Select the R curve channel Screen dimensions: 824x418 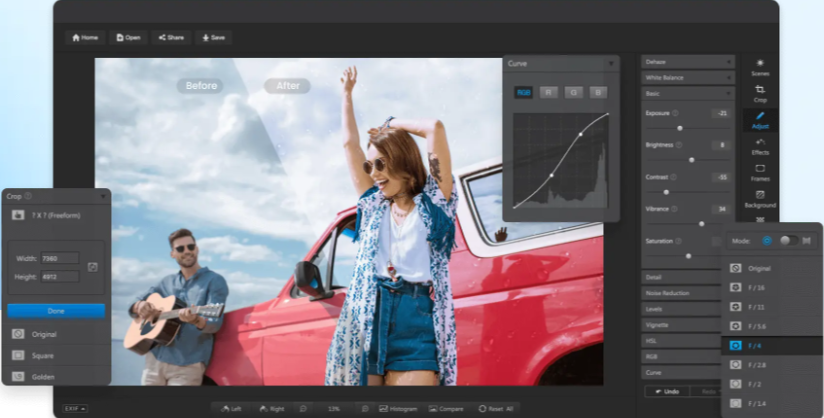tap(548, 93)
